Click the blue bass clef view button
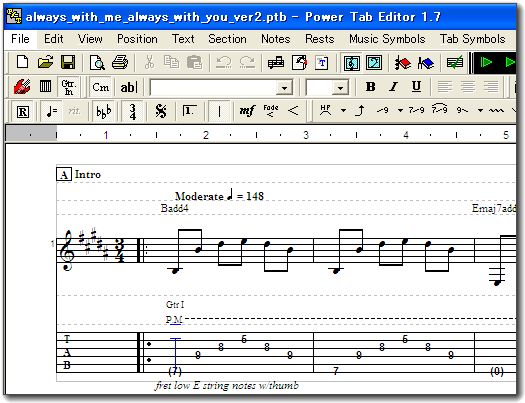Viewport: 525px width, 403px height. tap(374, 63)
